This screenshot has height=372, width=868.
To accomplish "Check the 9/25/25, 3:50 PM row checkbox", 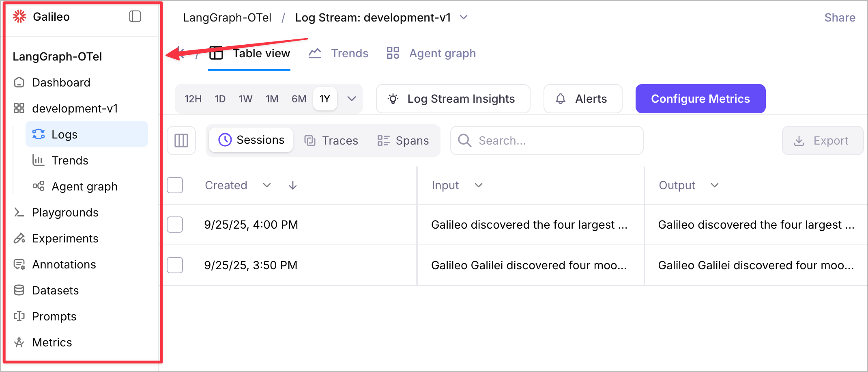I will tap(175, 265).
